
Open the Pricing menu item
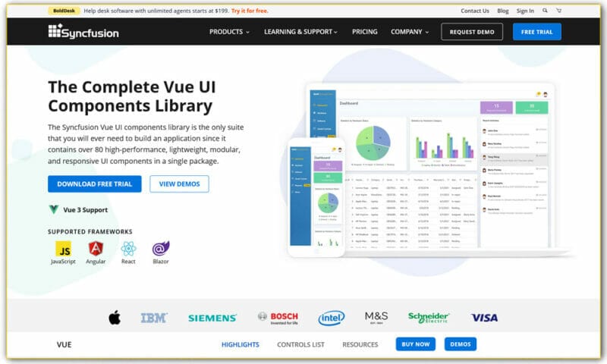pos(364,32)
